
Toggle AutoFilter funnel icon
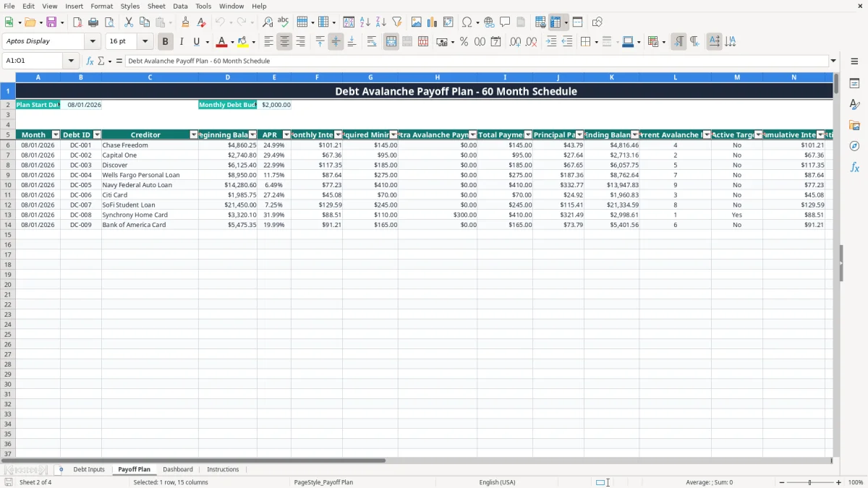[x=397, y=22]
